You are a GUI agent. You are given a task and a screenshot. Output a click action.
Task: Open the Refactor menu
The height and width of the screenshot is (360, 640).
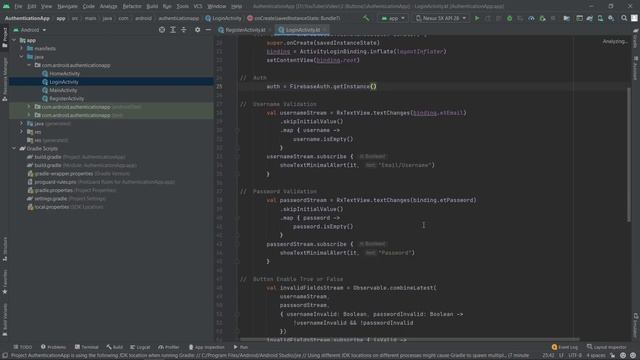(132, 6)
